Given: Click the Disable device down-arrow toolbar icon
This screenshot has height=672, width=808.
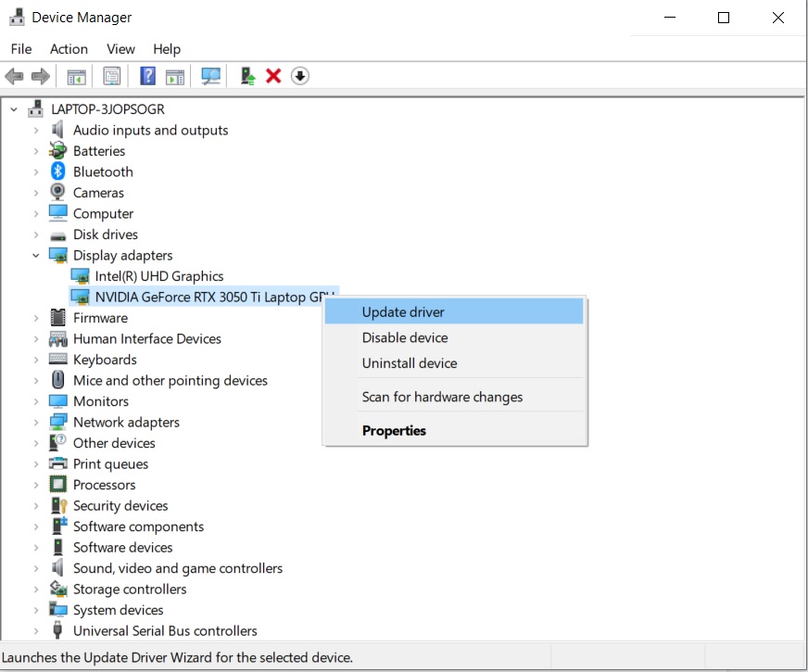Looking at the screenshot, I should click(x=300, y=76).
